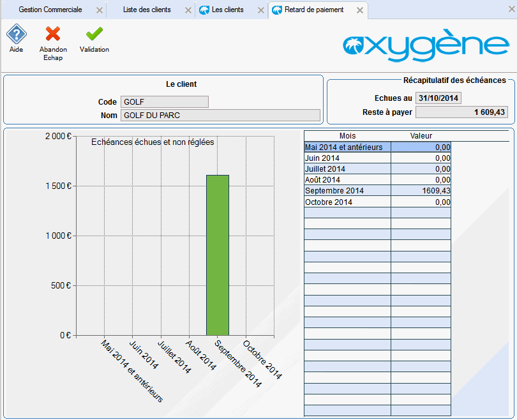The height and width of the screenshot is (420, 517).
Task: Close the Les clients tab
Action: [260, 11]
